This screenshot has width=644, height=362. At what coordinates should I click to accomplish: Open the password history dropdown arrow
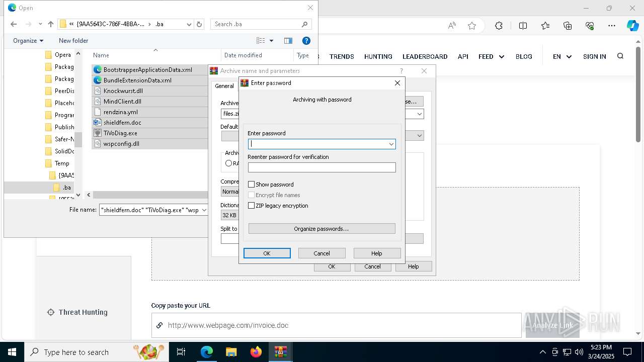pyautogui.click(x=391, y=144)
